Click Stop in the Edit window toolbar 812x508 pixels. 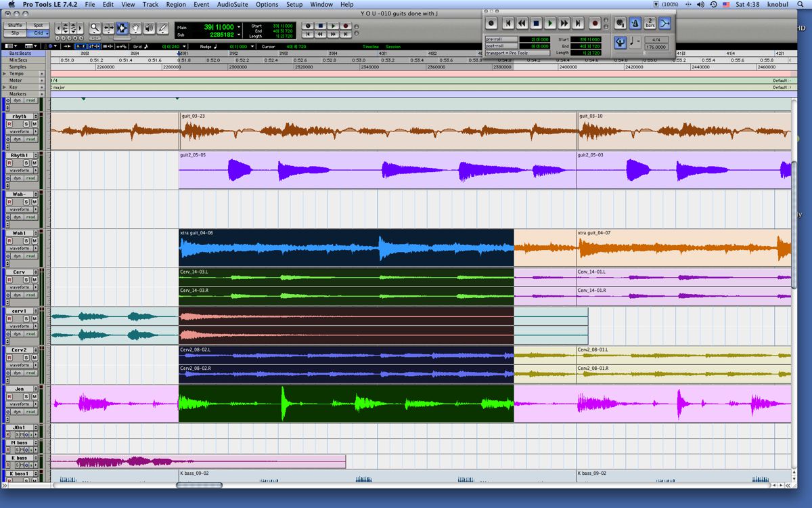click(321, 26)
